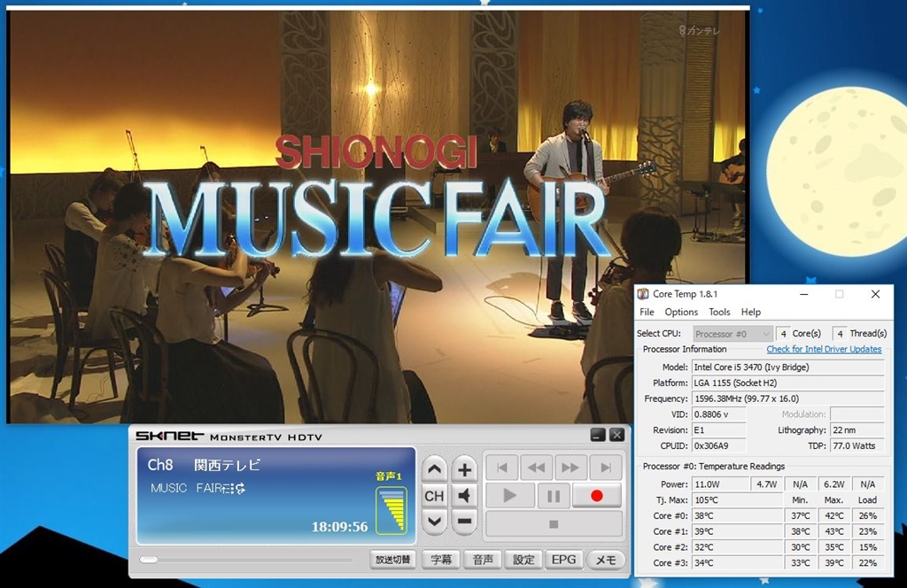The width and height of the screenshot is (907, 588).
Task: Click the Model field Intel Core i5 3470
Action: tap(787, 367)
